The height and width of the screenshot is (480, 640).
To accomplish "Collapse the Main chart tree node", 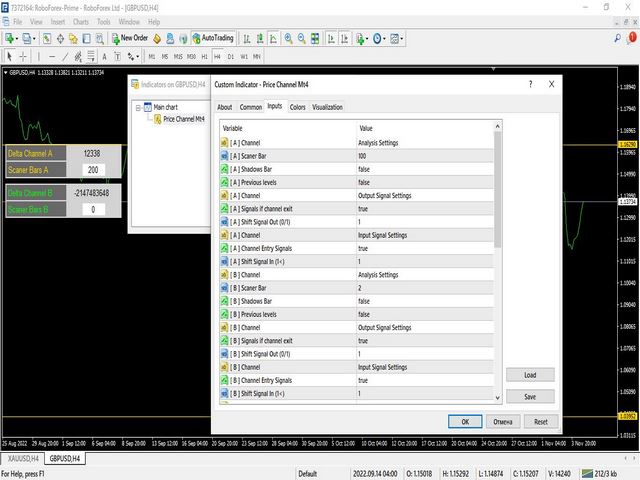I will 138,106.
